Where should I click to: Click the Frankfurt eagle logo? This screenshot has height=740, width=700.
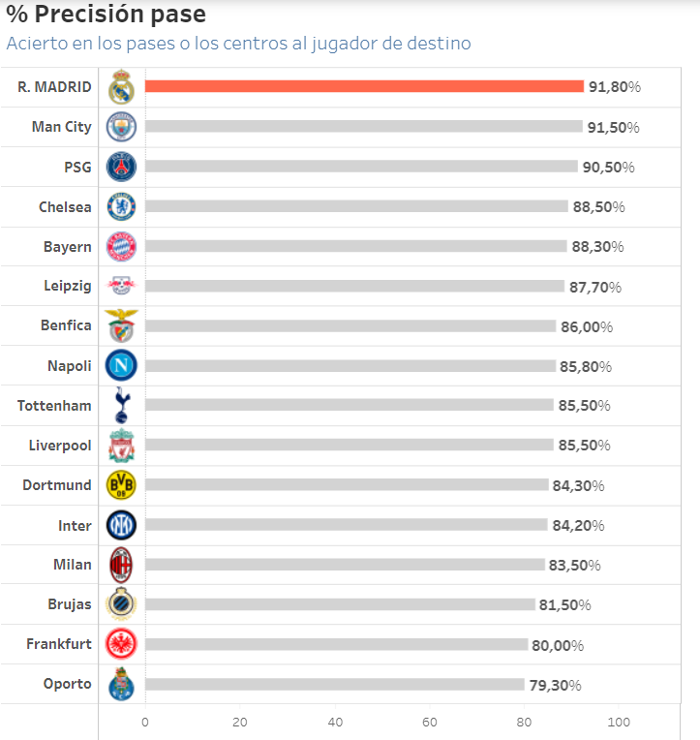point(121,644)
